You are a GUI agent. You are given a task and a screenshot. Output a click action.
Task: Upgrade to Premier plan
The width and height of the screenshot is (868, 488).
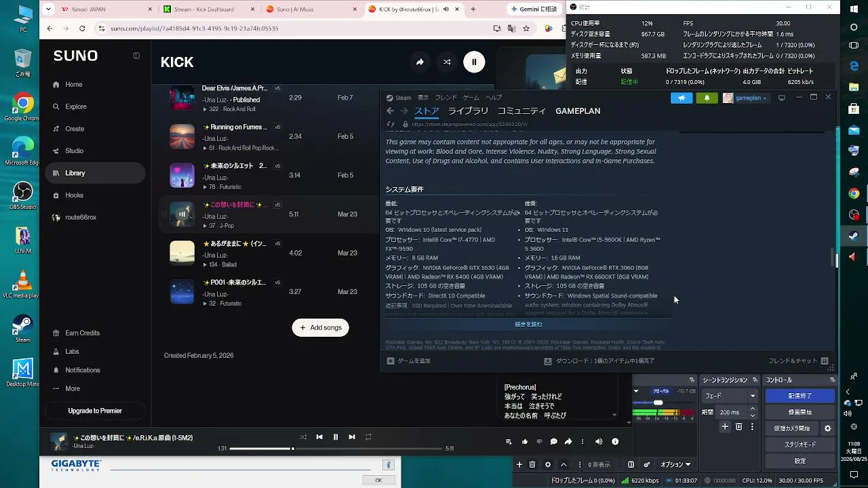95,411
